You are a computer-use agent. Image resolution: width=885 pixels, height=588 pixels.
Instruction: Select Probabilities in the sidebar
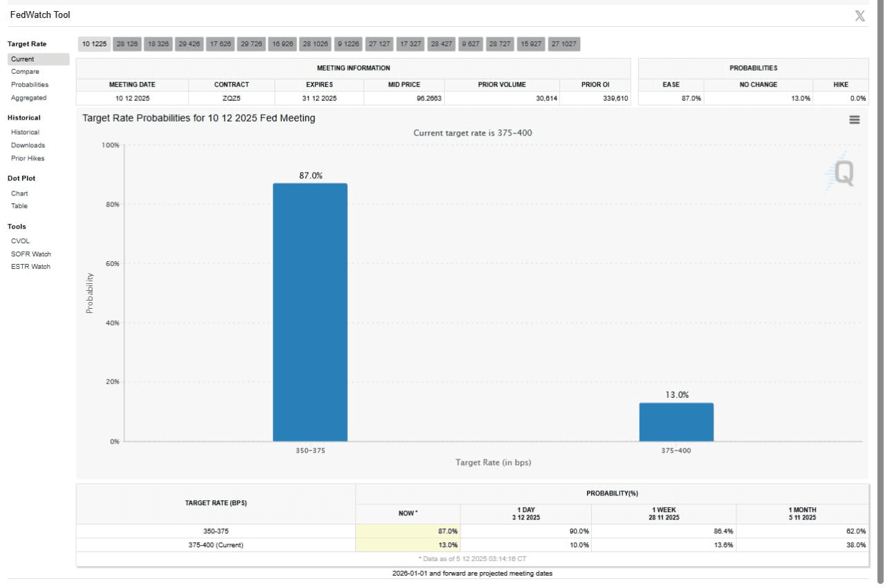point(30,85)
